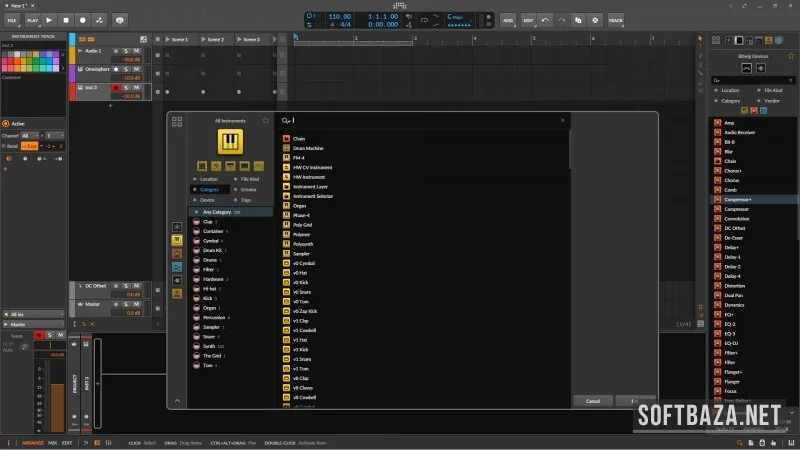Viewport: 800px width, 450px height.
Task: Clear the browser search with X icon
Action: point(563,120)
